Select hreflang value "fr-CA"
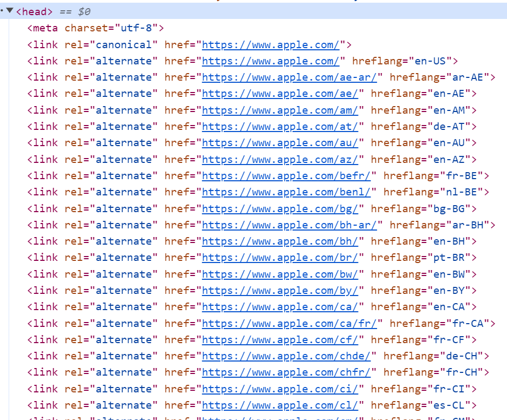The image size is (507, 420). pos(467,324)
